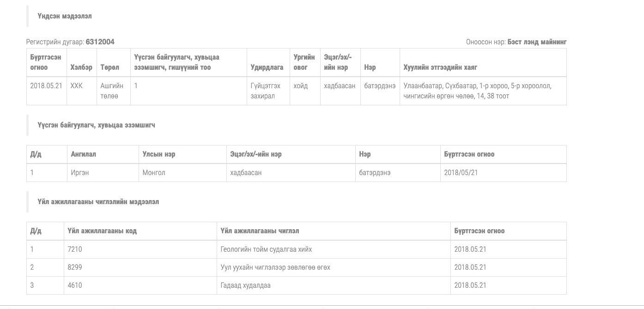Click the shareholder date "2018/05/21"

click(x=461, y=173)
